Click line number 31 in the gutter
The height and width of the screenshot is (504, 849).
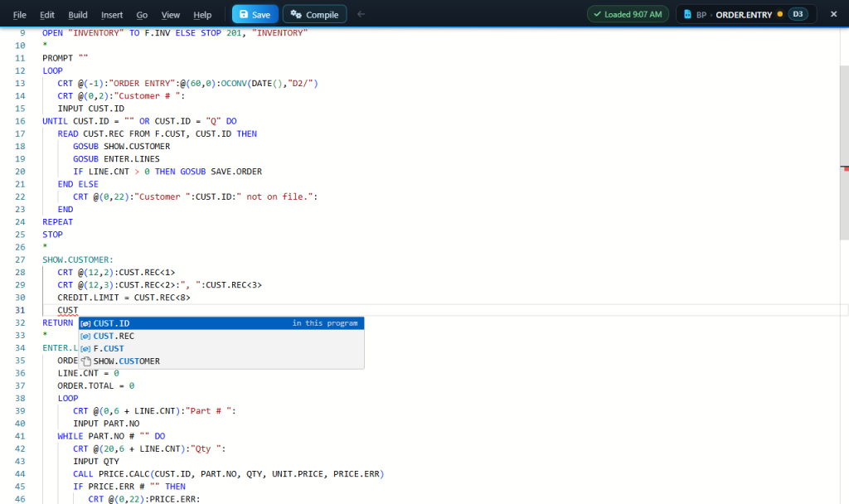(20, 310)
